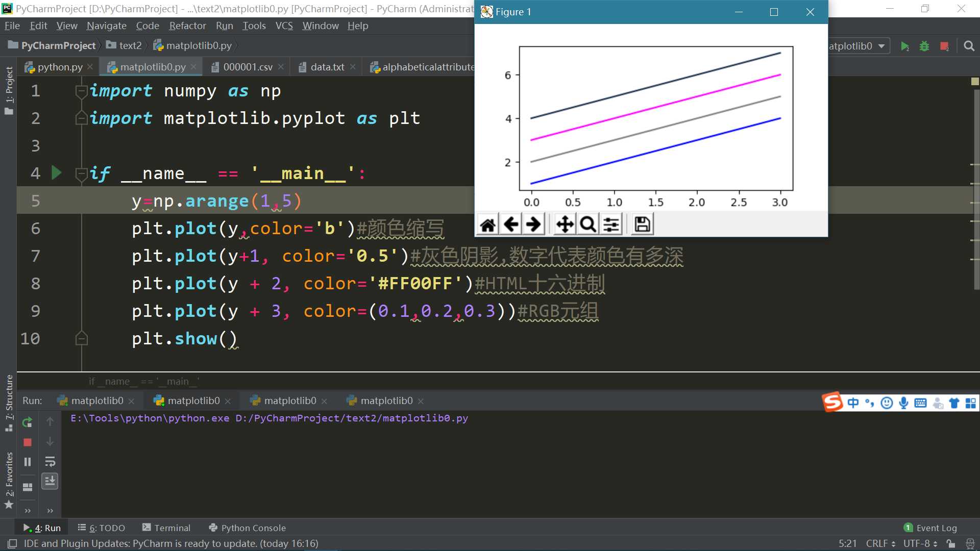Switch to the 000001.csv editor tab
This screenshot has width=980, height=551.
(x=248, y=67)
